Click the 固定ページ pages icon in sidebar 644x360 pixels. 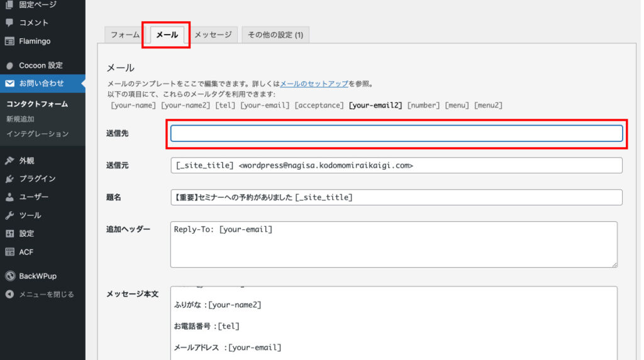tap(9, 5)
